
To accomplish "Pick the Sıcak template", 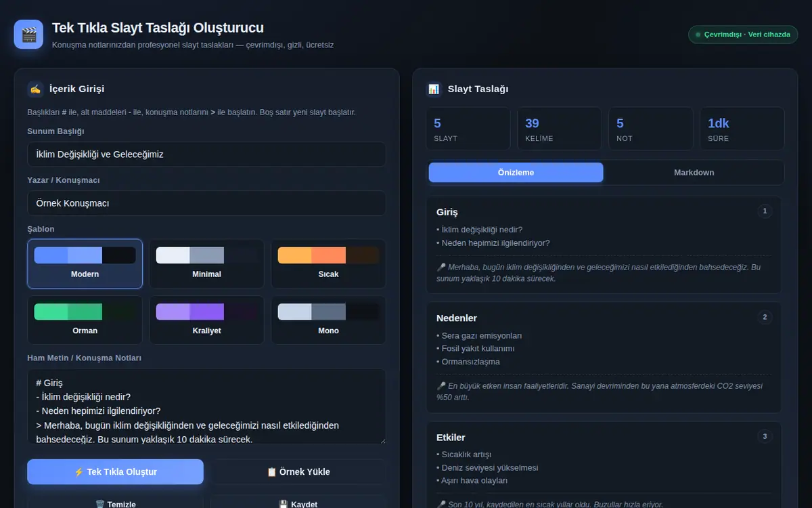I will (x=329, y=264).
